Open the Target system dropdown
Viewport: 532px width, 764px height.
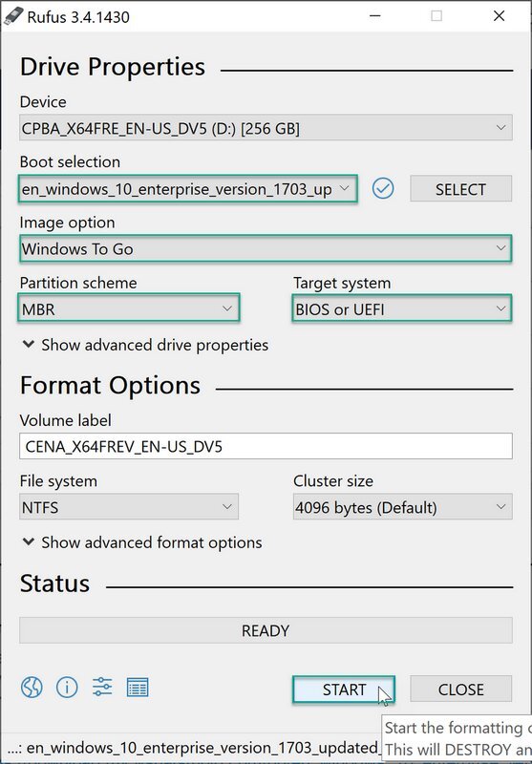pyautogui.click(x=402, y=308)
